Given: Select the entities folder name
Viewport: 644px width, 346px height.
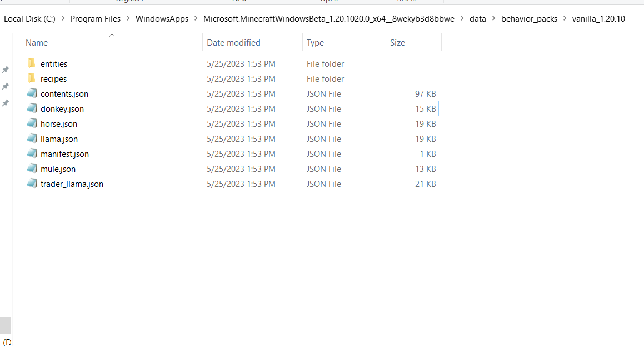Looking at the screenshot, I should coord(54,64).
